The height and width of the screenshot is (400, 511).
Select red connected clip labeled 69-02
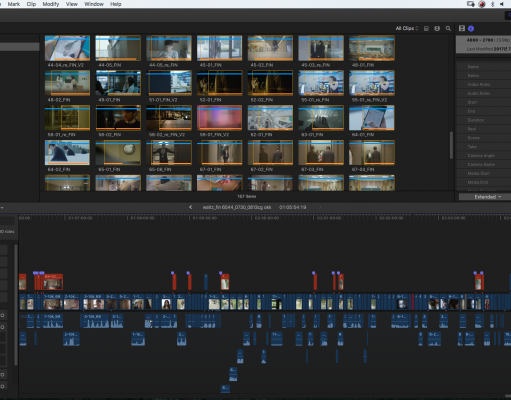point(53,282)
